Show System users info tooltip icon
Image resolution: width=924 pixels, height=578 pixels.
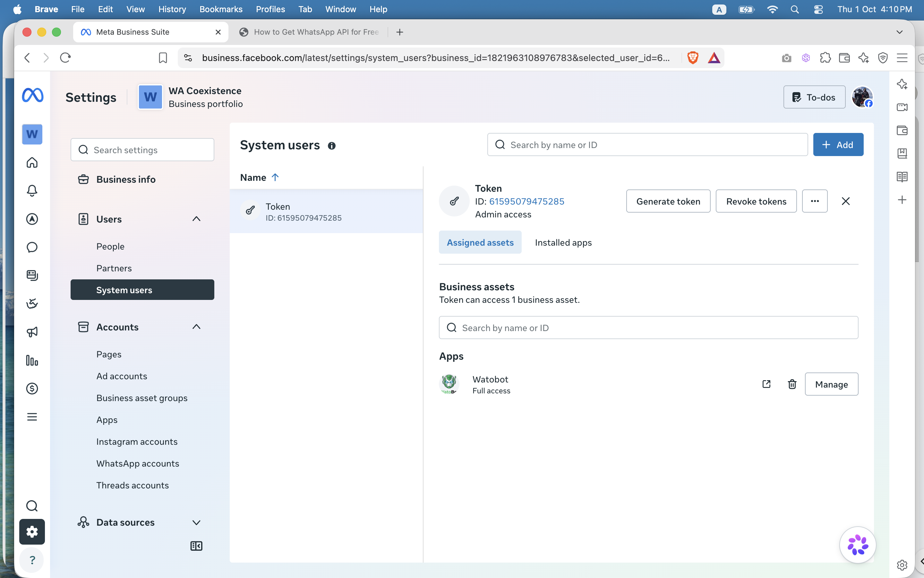(x=331, y=146)
